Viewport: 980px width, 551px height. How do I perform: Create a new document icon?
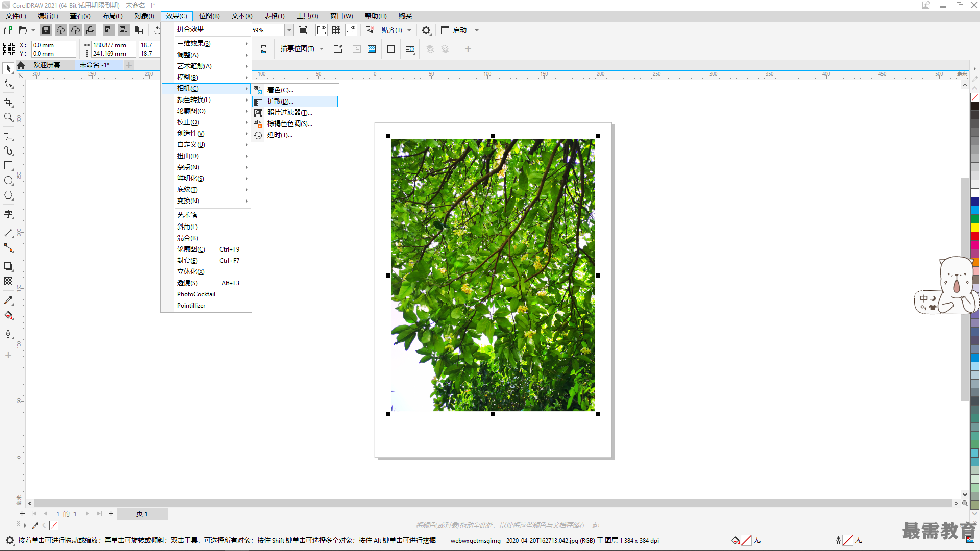(x=8, y=30)
